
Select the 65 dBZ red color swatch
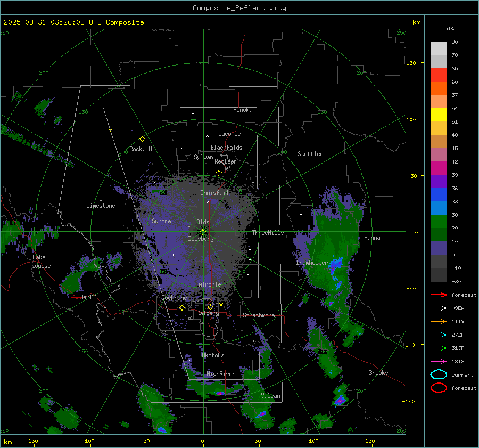point(439,75)
